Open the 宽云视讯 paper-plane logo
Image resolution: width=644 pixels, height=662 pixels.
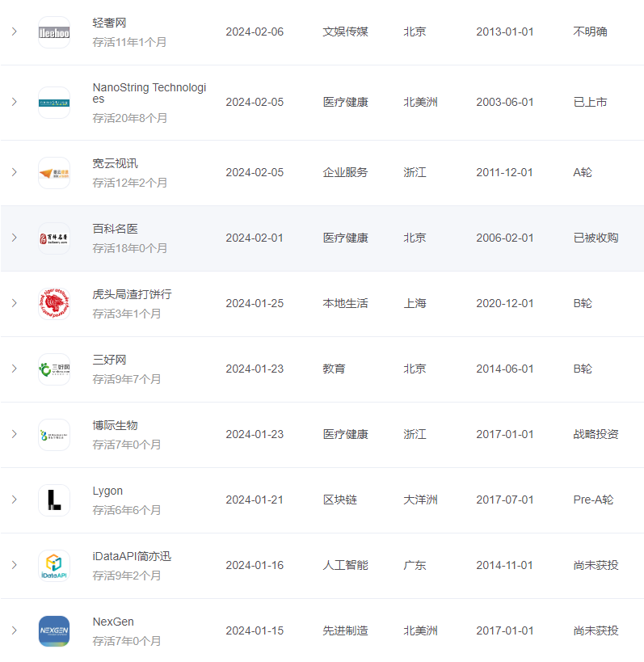(x=54, y=173)
